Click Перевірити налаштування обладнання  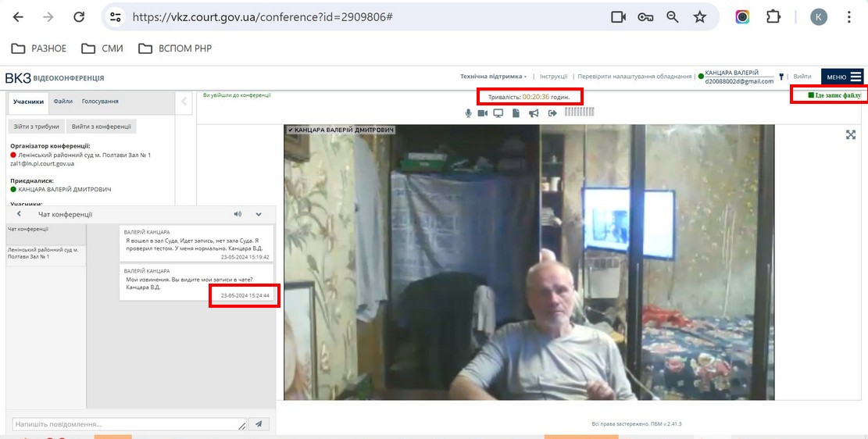tap(634, 77)
